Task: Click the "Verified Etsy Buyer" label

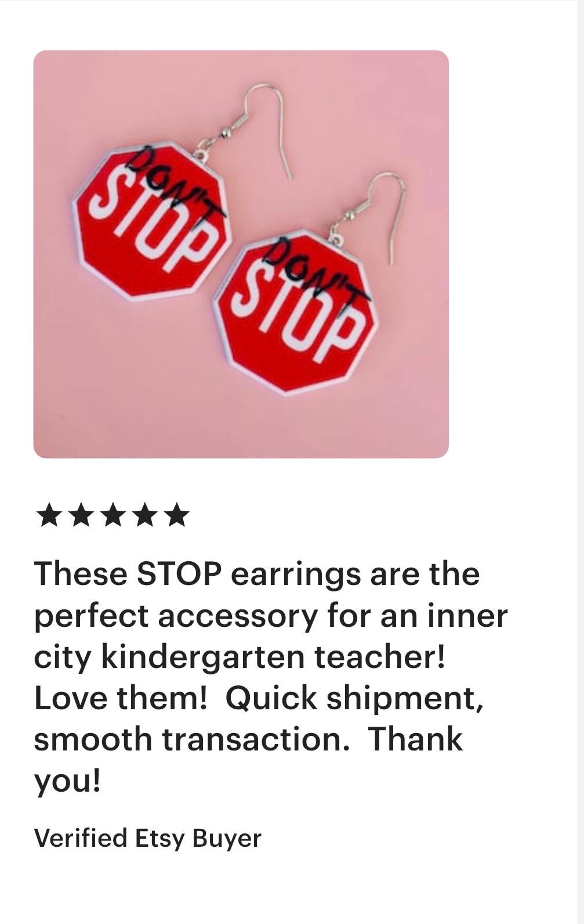Action: pyautogui.click(x=148, y=838)
